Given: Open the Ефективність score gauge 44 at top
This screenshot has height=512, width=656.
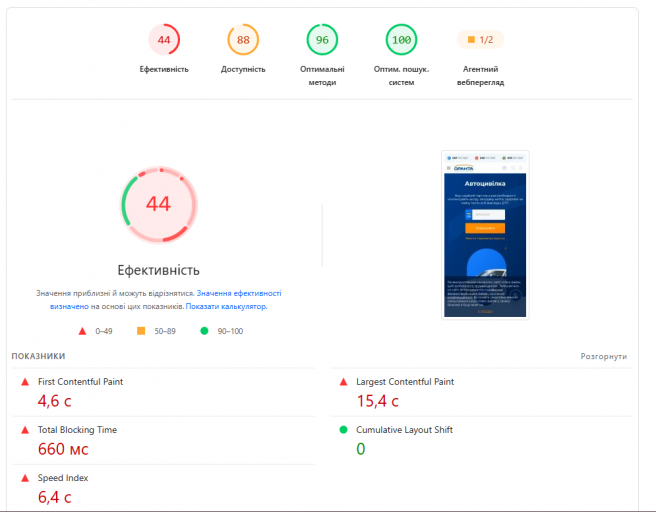Looking at the screenshot, I should click(x=164, y=40).
